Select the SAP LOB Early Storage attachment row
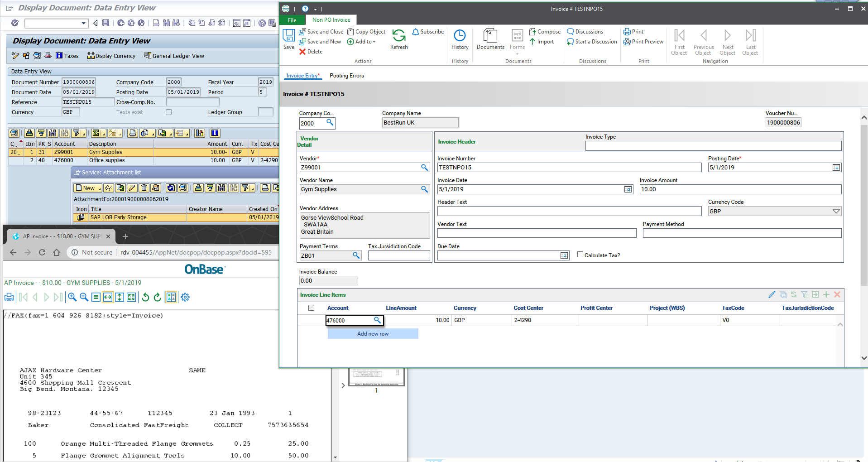The height and width of the screenshot is (462, 868). (x=176, y=217)
